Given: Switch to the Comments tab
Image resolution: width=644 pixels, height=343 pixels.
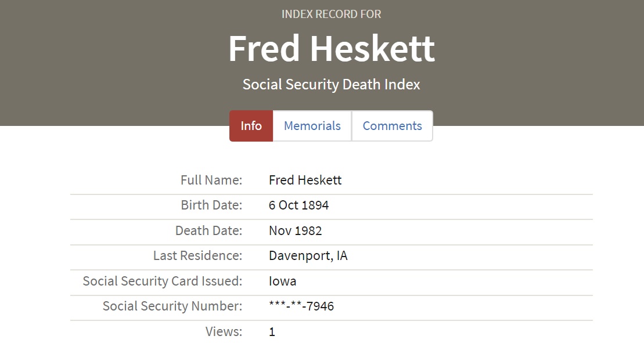Looking at the screenshot, I should click(x=392, y=126).
